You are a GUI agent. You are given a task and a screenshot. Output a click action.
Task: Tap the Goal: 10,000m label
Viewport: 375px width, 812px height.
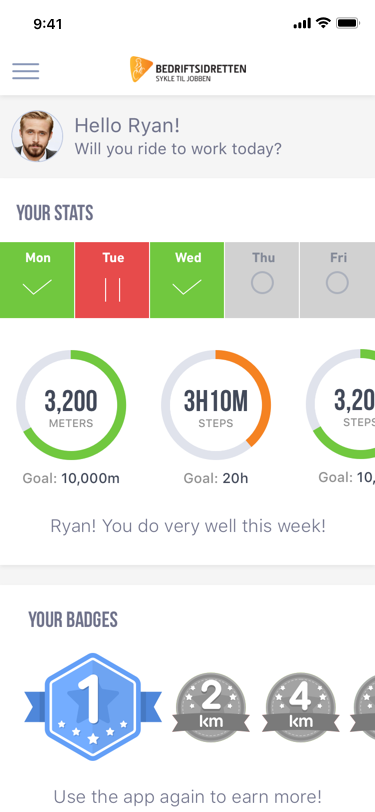[71, 478]
